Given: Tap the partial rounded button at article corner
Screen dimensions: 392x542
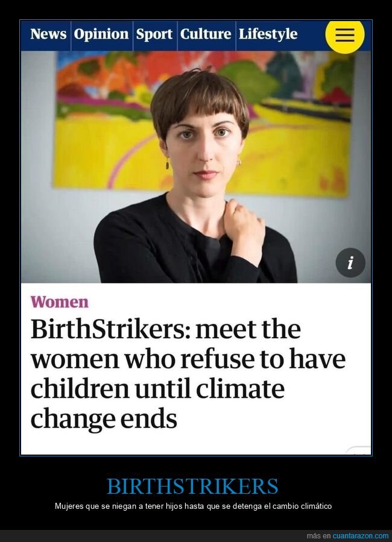Looking at the screenshot, I should point(358,450).
